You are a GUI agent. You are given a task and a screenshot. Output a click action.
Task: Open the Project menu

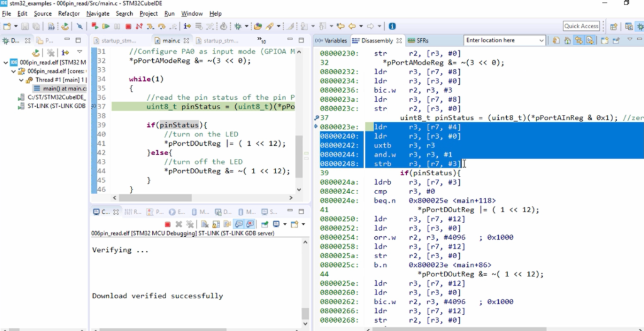[148, 14]
